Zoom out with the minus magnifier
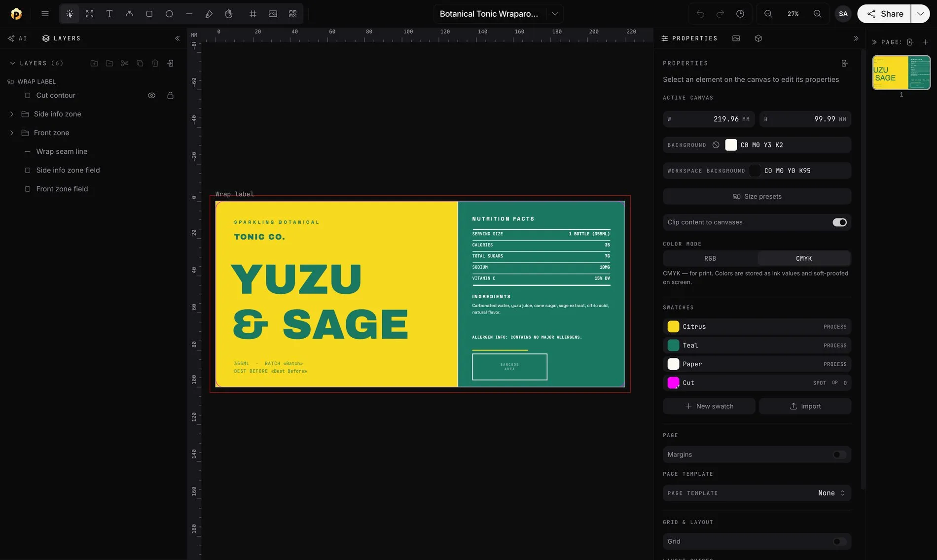937x560 pixels. 768,14
